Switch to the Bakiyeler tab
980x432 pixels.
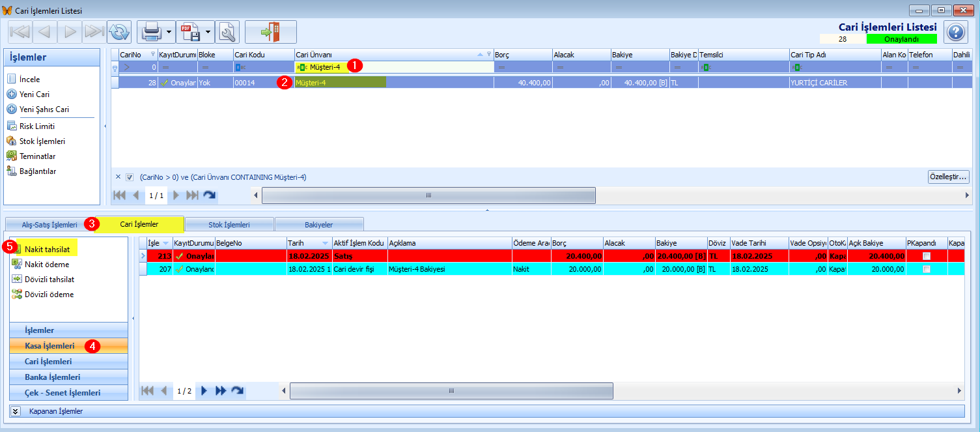point(318,225)
